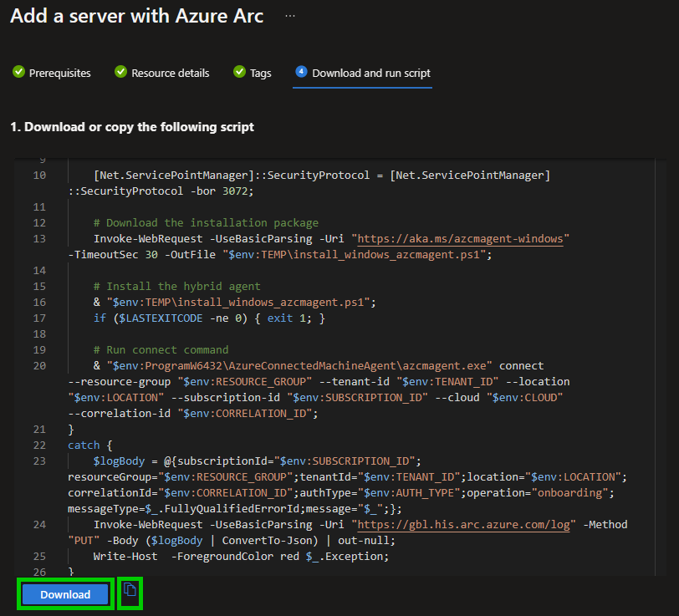Go back to the Prerequisites step
This screenshot has width=679, height=616.
pos(52,73)
